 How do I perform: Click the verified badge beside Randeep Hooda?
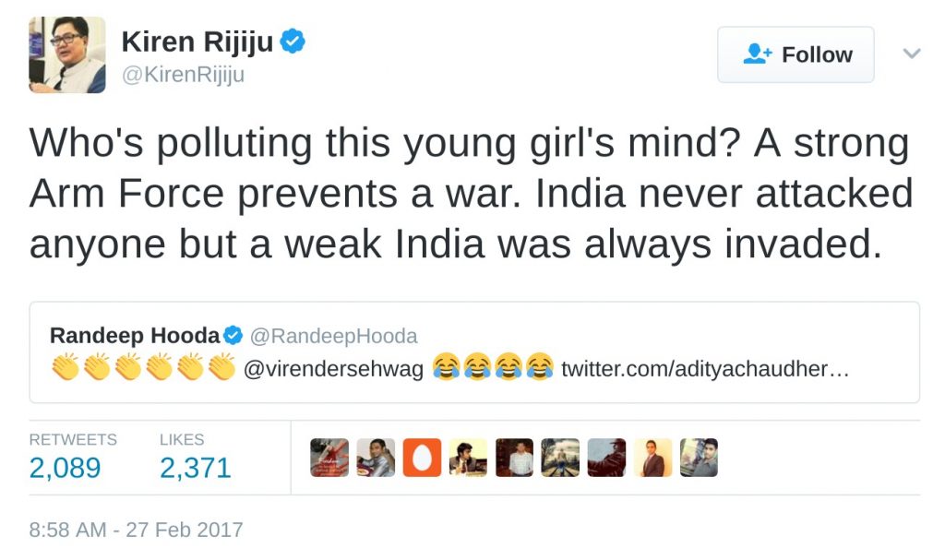[233, 335]
